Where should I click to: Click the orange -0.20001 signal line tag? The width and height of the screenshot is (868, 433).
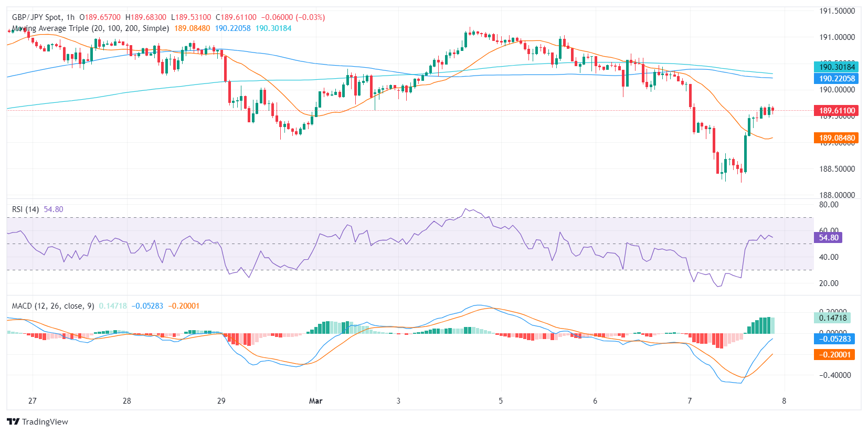pyautogui.click(x=837, y=355)
